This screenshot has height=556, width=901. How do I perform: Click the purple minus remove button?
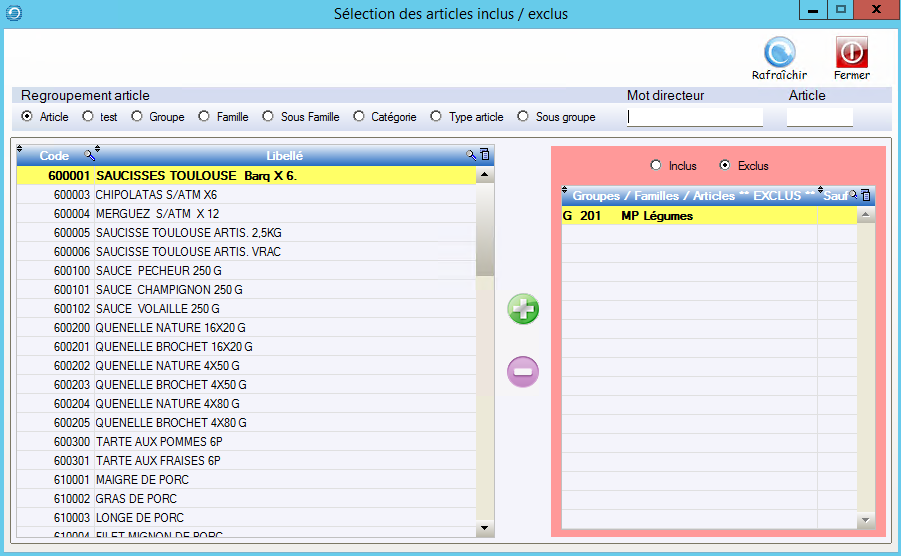[x=523, y=372]
